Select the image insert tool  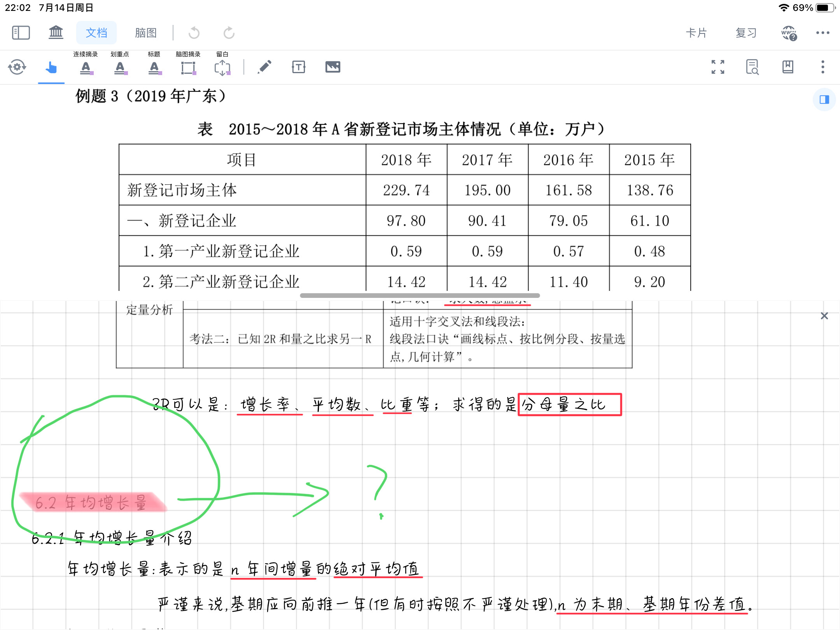333,67
